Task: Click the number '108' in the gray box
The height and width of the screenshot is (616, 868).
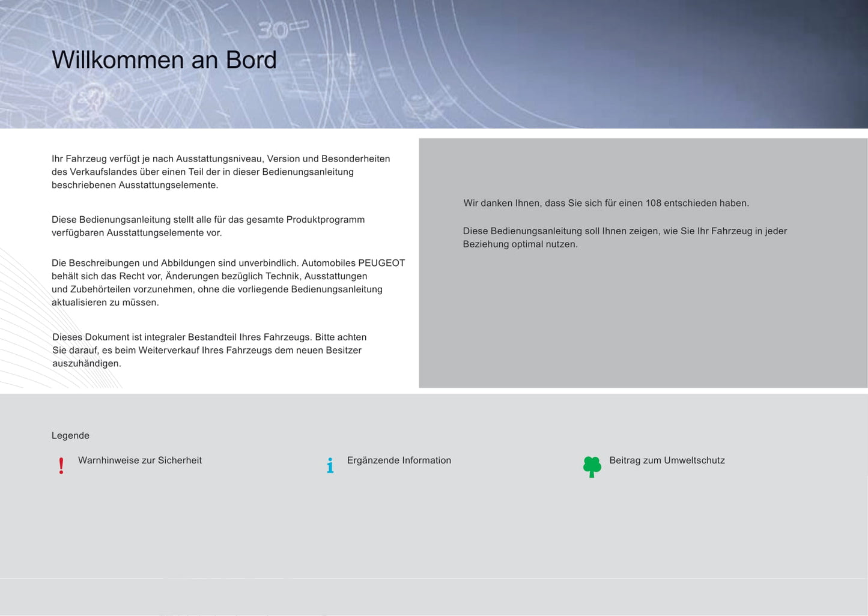Action: [x=653, y=204]
